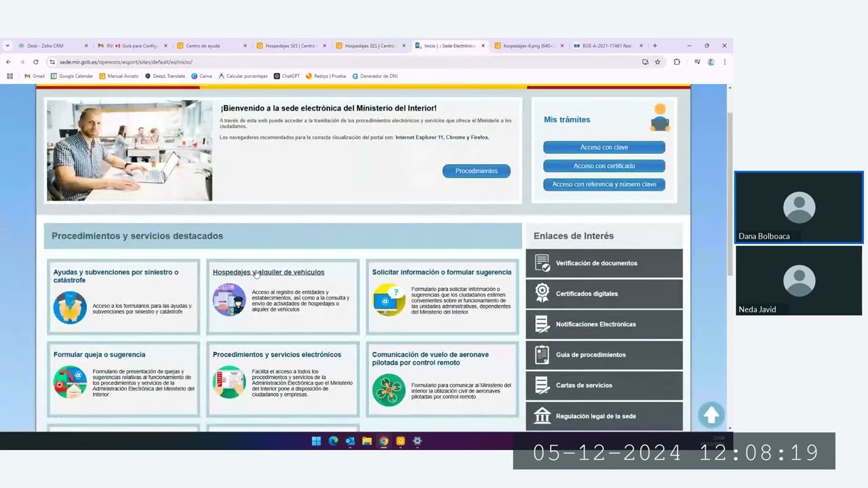Click the Solicitar información laptop icon
The width and height of the screenshot is (868, 488).
389,300
